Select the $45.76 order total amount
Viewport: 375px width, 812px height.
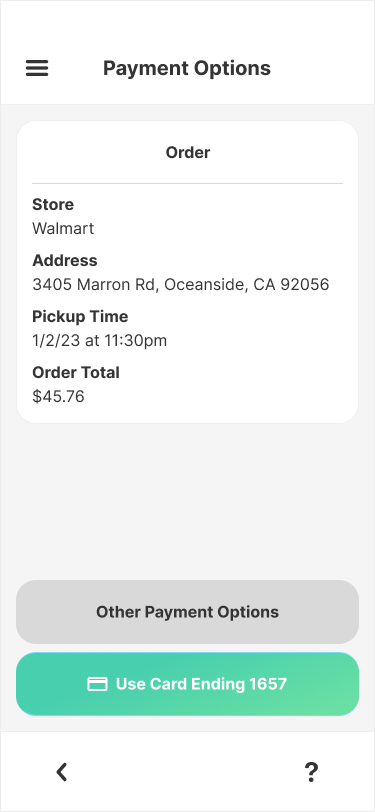[58, 396]
